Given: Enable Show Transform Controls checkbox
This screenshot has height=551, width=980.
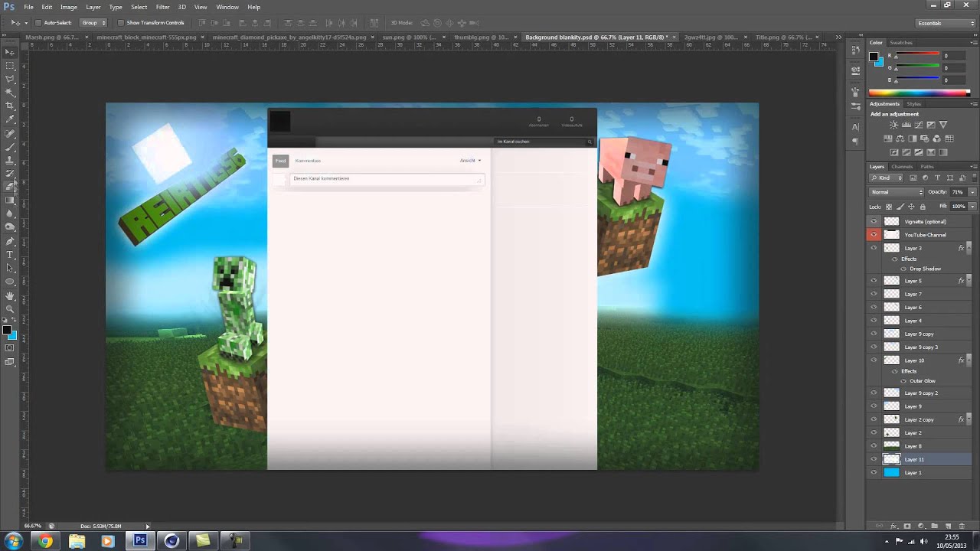Looking at the screenshot, I should pos(121,23).
